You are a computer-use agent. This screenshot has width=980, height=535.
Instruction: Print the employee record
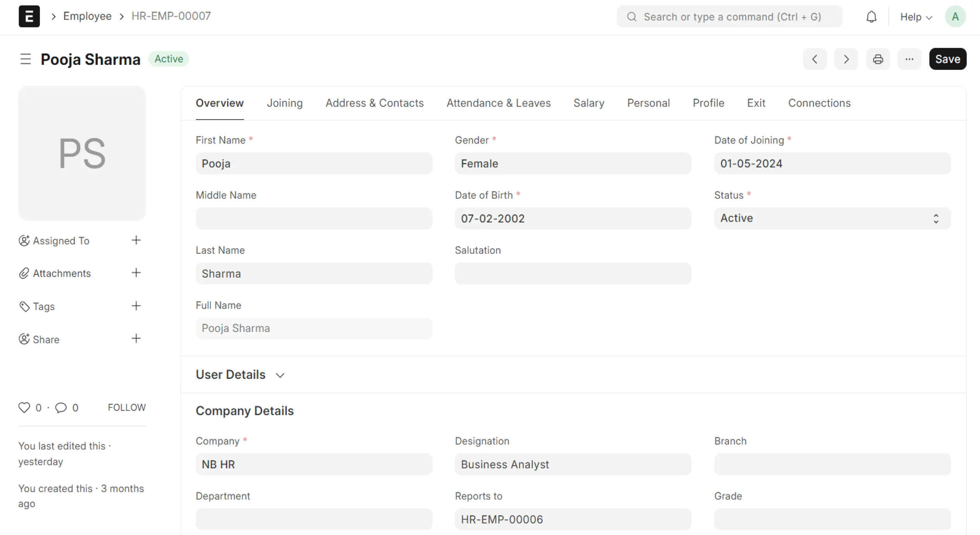click(878, 59)
